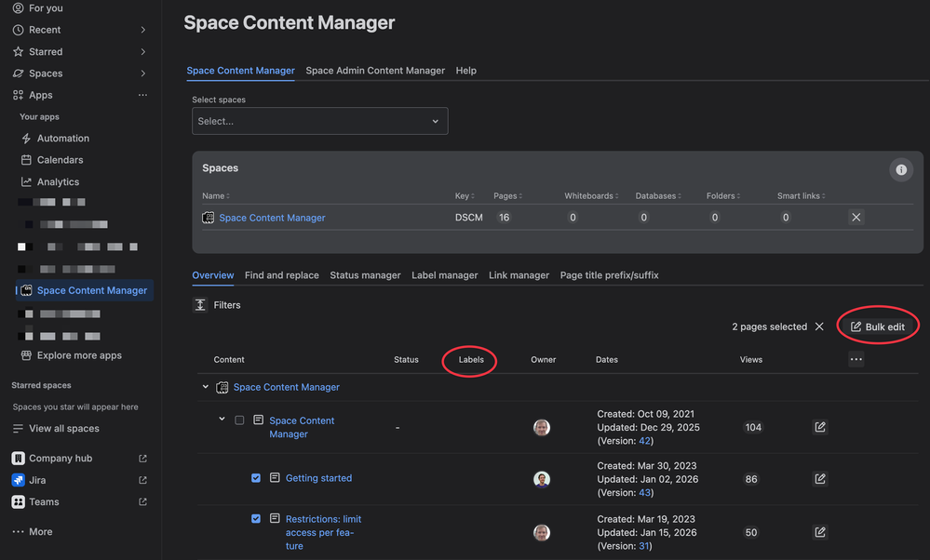Click the Bulk edit button
Image resolution: width=930 pixels, height=560 pixels.
[877, 327]
